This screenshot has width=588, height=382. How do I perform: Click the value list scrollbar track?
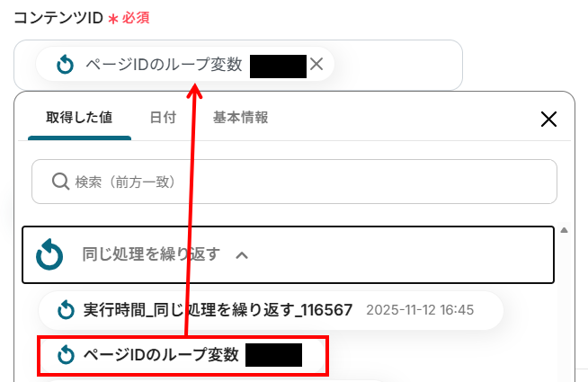(564, 307)
